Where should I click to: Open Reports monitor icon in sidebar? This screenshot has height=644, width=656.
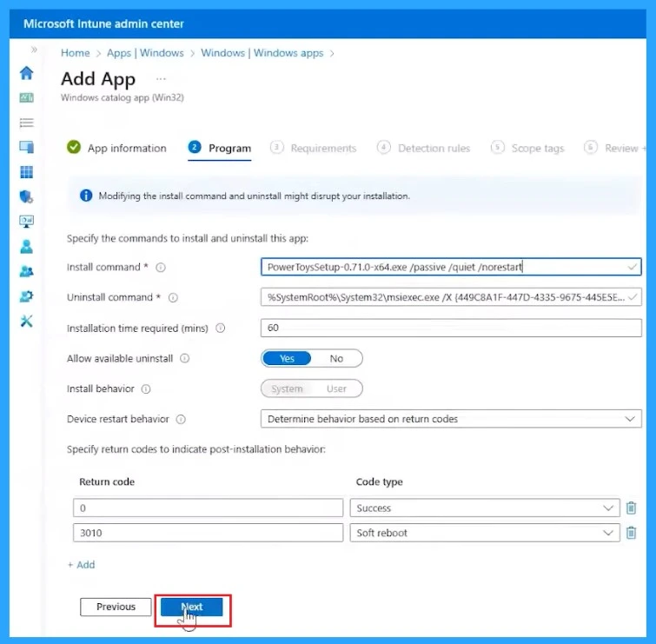26,222
